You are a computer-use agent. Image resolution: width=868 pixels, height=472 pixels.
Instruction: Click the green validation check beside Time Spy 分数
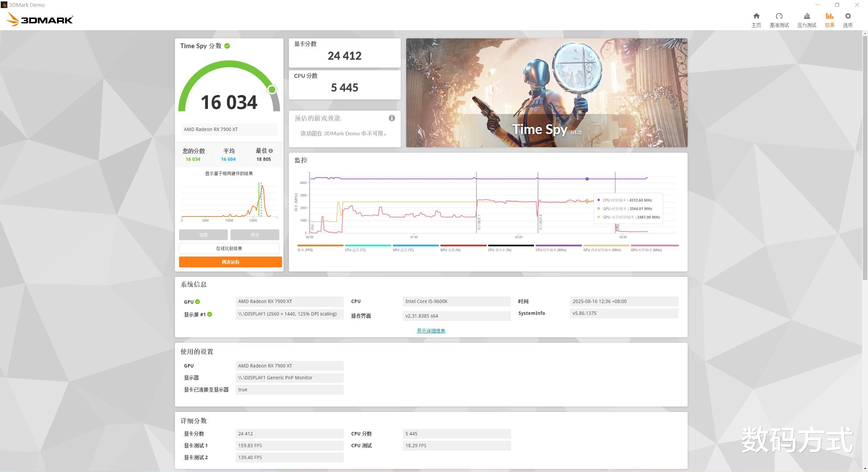(x=227, y=46)
